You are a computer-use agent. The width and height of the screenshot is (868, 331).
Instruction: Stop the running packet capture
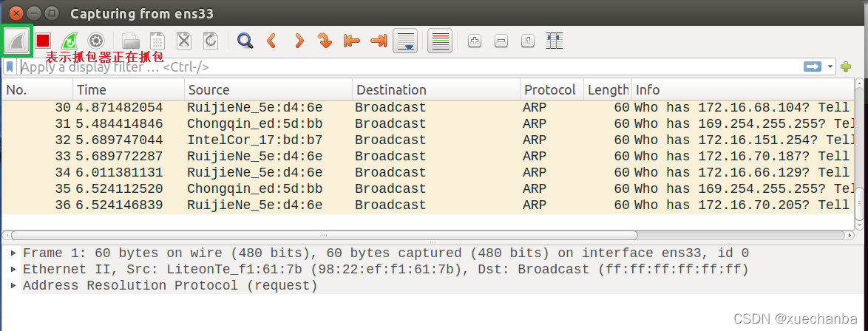pyautogui.click(x=43, y=41)
